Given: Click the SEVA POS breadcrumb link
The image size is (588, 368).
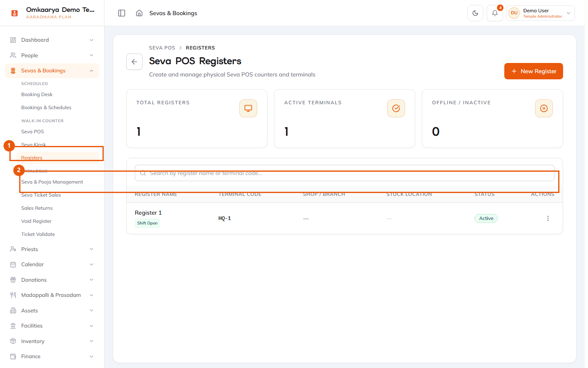Looking at the screenshot, I should (x=162, y=48).
